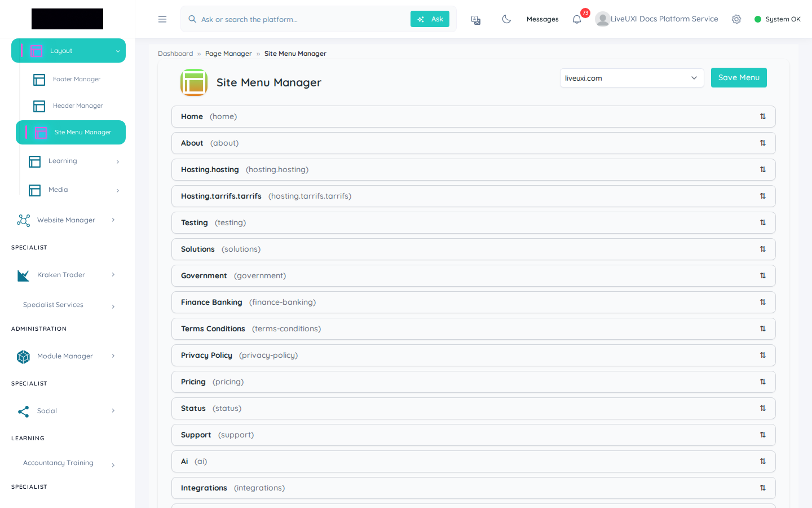Open the translate language icon
This screenshot has width=812, height=508.
[x=476, y=20]
